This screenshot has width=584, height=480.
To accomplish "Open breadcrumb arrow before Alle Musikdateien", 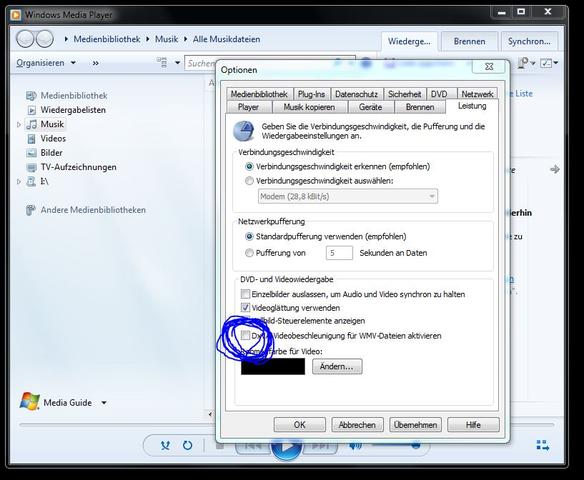I will point(185,39).
